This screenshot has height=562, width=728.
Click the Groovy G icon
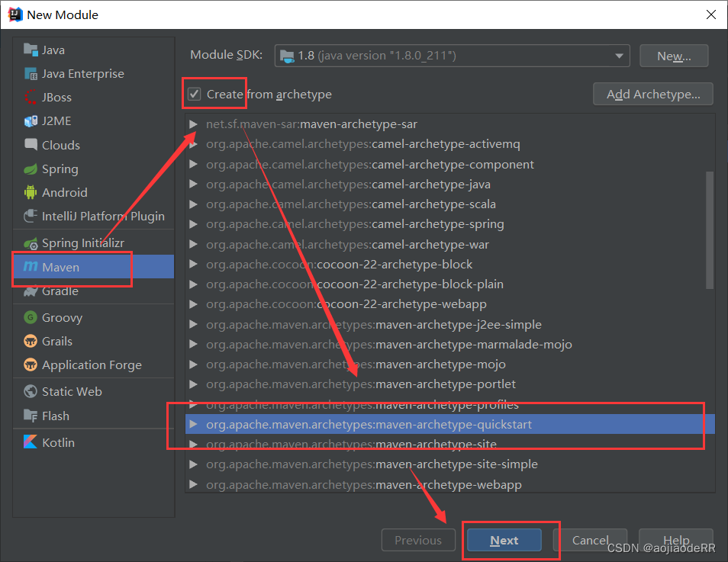coord(31,317)
